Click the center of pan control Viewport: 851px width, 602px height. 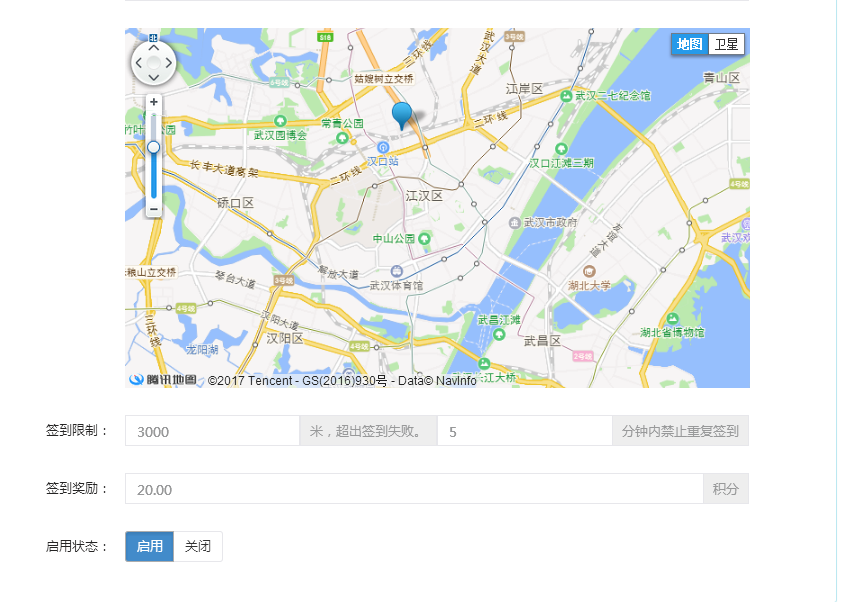[154, 63]
